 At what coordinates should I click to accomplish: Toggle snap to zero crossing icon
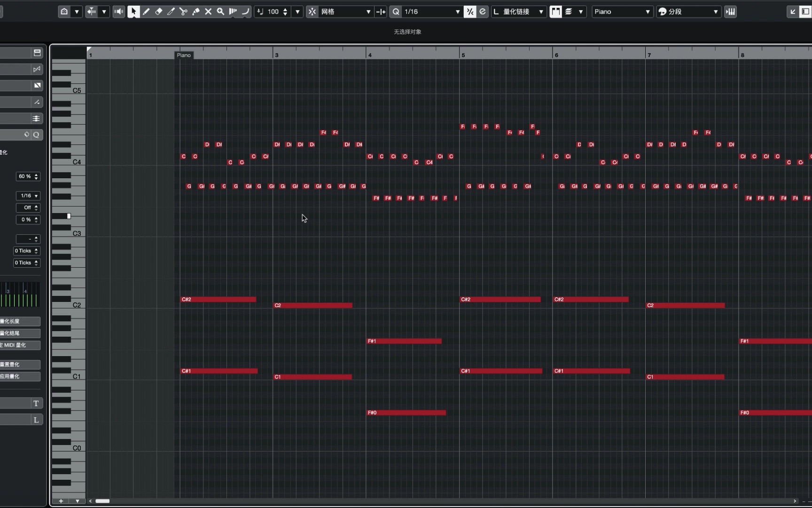[x=381, y=12]
